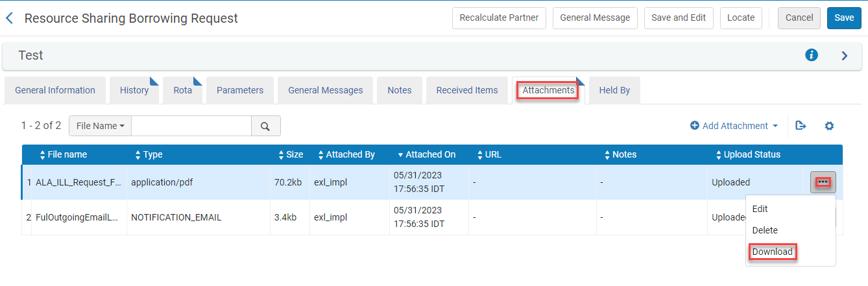Sort by File name column
868x286 pixels.
click(64, 154)
